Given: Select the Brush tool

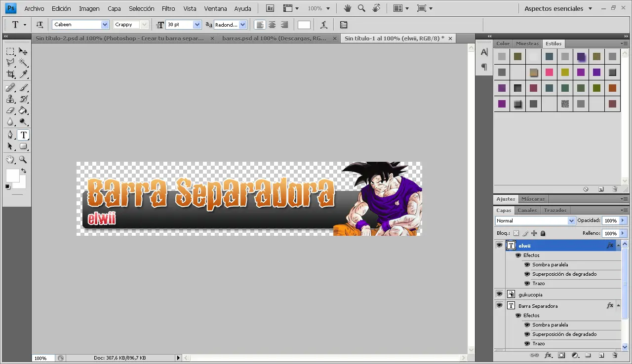Looking at the screenshot, I should click(x=23, y=88).
